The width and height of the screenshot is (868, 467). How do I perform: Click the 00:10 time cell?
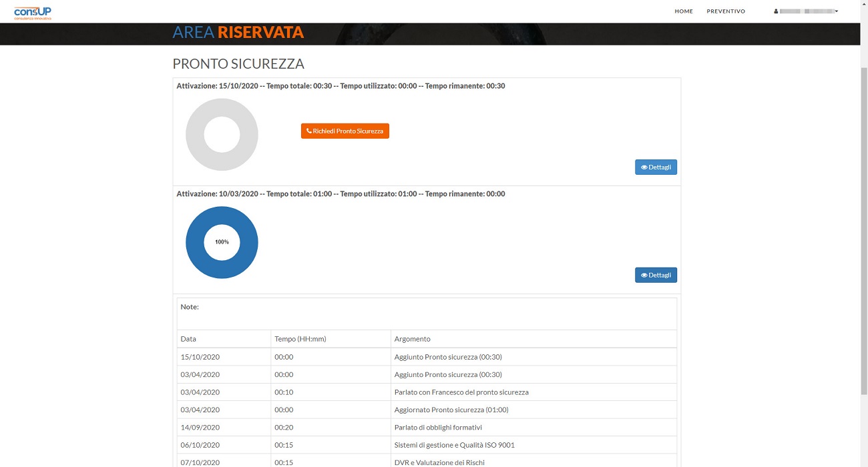[x=331, y=392]
